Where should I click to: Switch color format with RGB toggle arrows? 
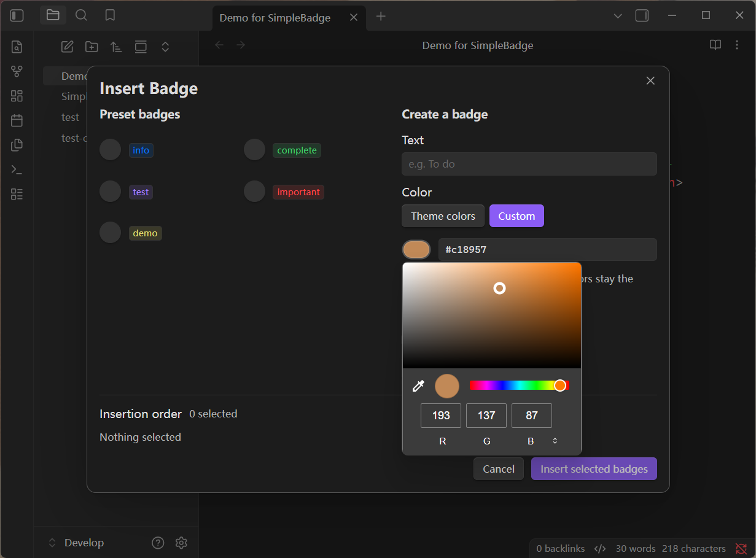point(555,441)
